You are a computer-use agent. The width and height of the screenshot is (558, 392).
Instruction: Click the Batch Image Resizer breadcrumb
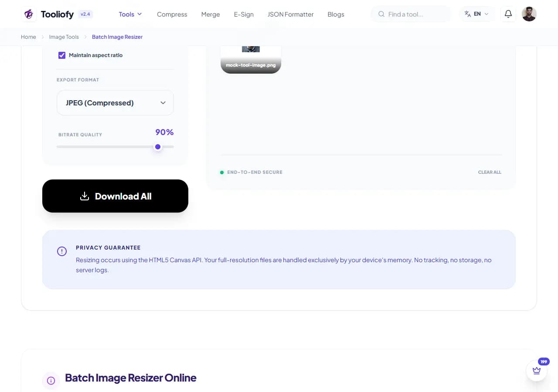[x=117, y=37]
